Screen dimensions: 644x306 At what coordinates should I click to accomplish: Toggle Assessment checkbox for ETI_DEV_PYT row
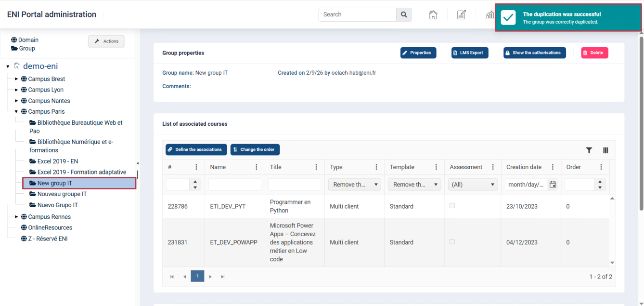pos(452,205)
